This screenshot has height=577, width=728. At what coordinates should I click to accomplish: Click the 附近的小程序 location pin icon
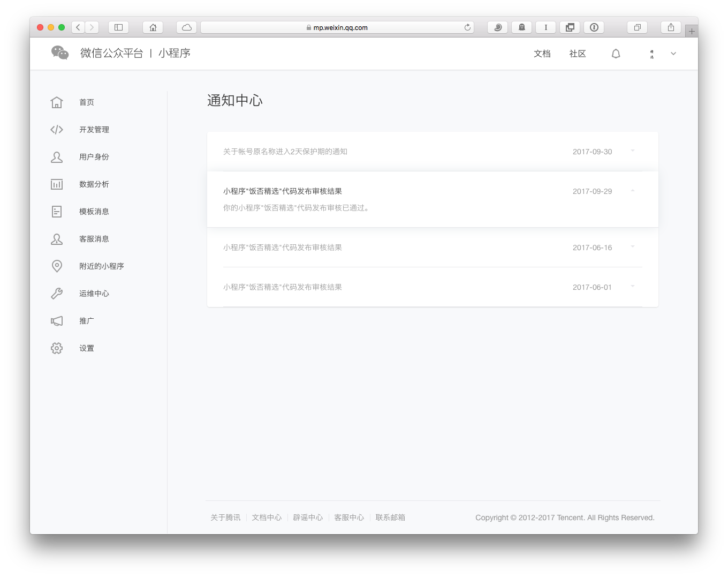57,266
